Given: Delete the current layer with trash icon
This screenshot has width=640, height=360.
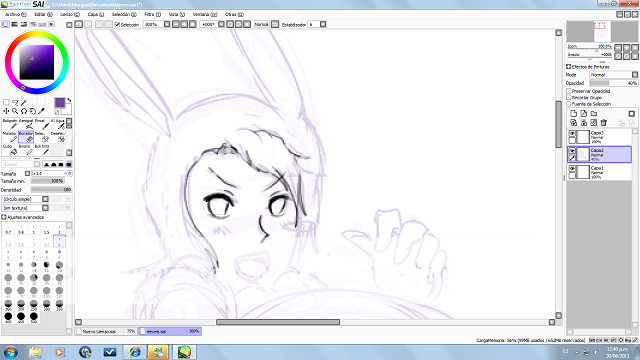Looking at the screenshot, I should click(x=604, y=122).
